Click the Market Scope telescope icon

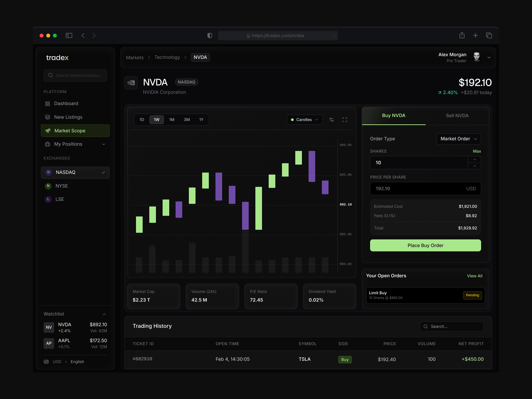click(48, 131)
